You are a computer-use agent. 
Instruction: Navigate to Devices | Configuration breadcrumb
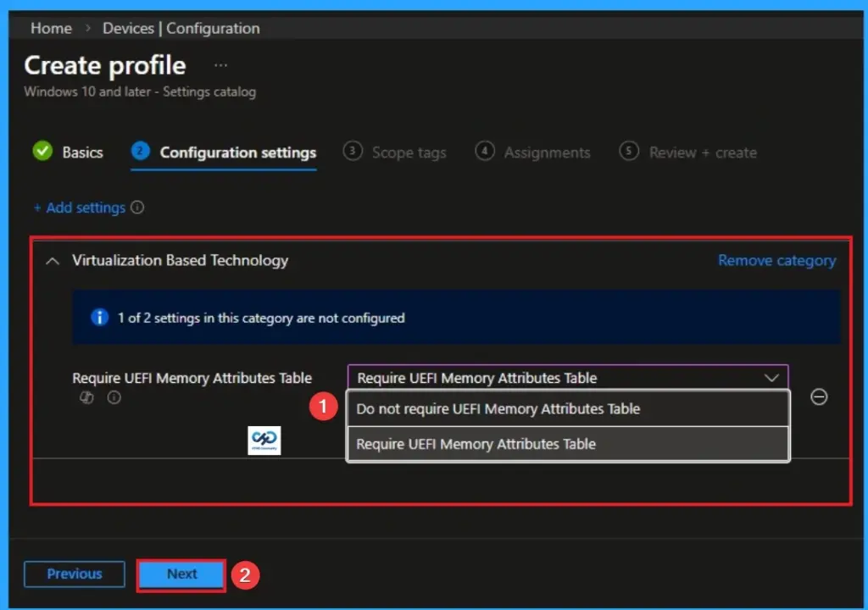[x=180, y=28]
